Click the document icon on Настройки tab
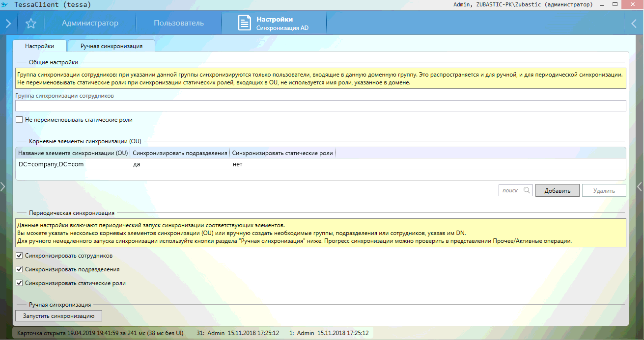The height and width of the screenshot is (340, 644). point(244,23)
